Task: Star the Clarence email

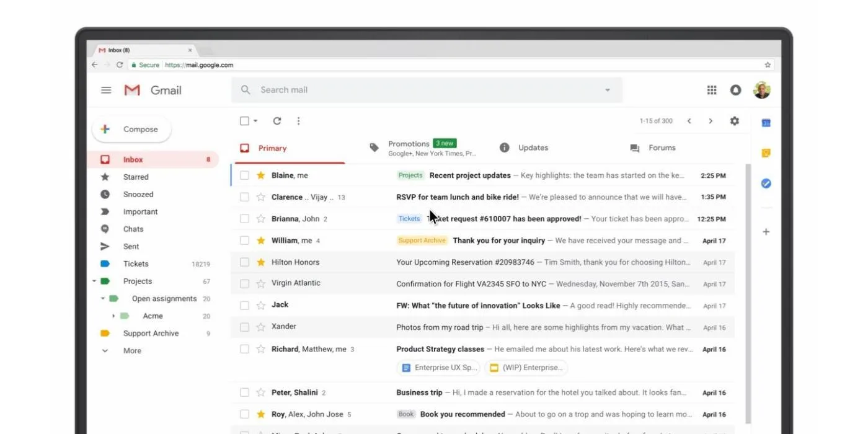Action: tap(261, 197)
